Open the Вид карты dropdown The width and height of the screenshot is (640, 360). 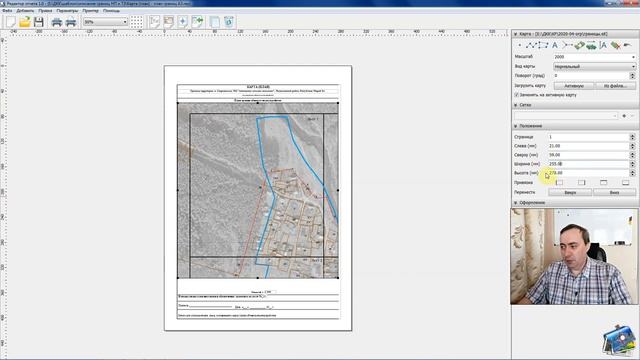click(x=594, y=66)
